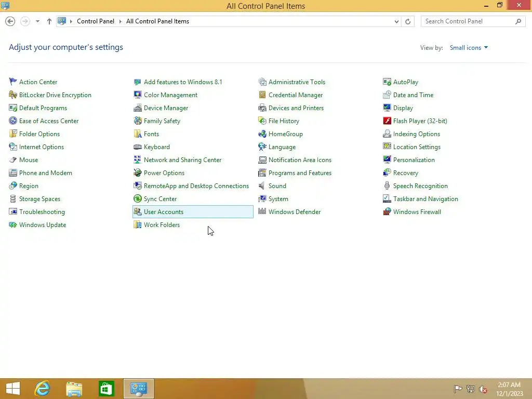Screen dimensions: 532x399
Task: Open Work Folders link
Action: (162, 224)
